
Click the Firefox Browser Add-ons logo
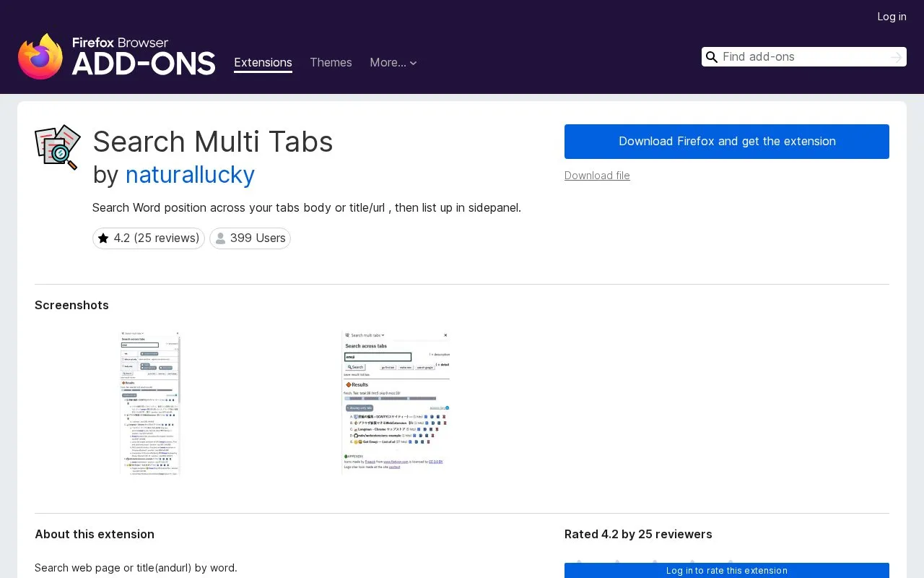pos(116,56)
